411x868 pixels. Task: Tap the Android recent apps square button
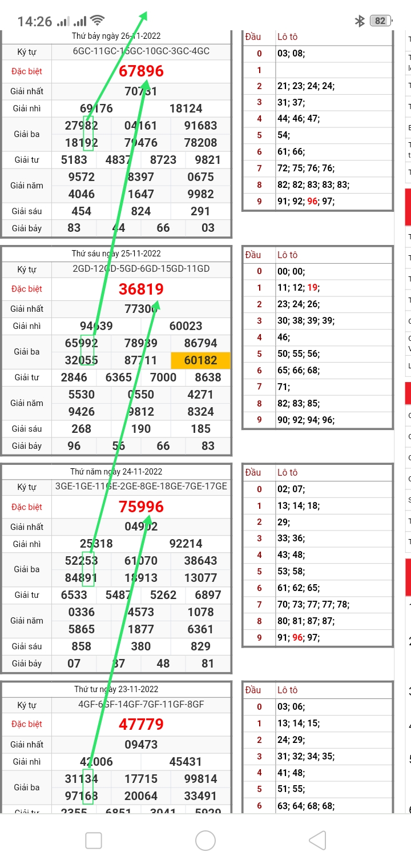point(94,840)
